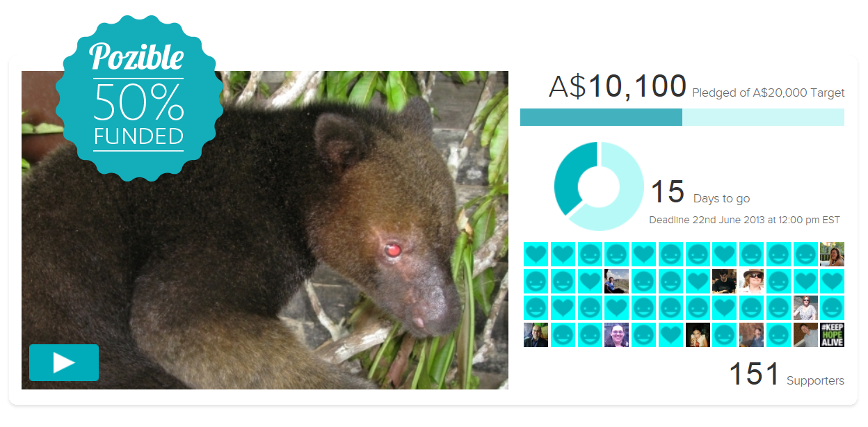Open the red-haired woman in sunglasses supporter photo
This screenshot has height=427, width=868.
point(805,308)
